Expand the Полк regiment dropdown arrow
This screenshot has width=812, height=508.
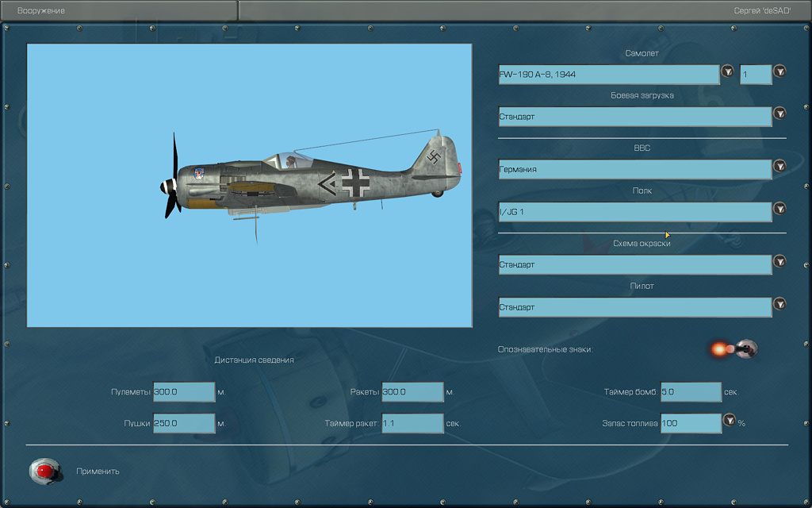coord(779,209)
